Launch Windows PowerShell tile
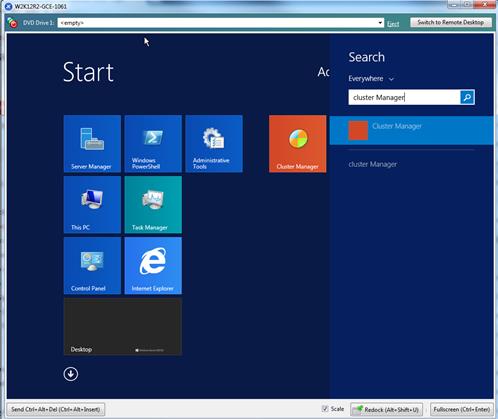 pos(153,144)
